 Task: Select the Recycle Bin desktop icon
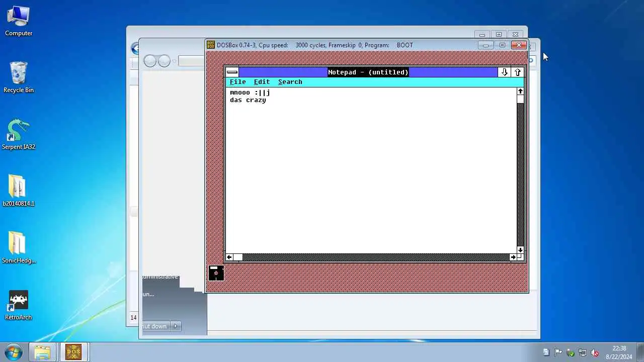pyautogui.click(x=19, y=77)
